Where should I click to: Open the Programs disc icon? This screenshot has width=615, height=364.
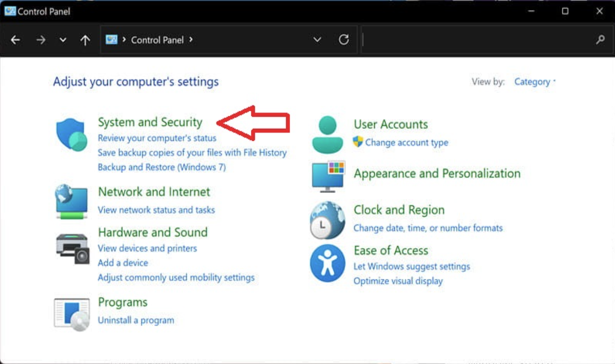[x=72, y=315]
